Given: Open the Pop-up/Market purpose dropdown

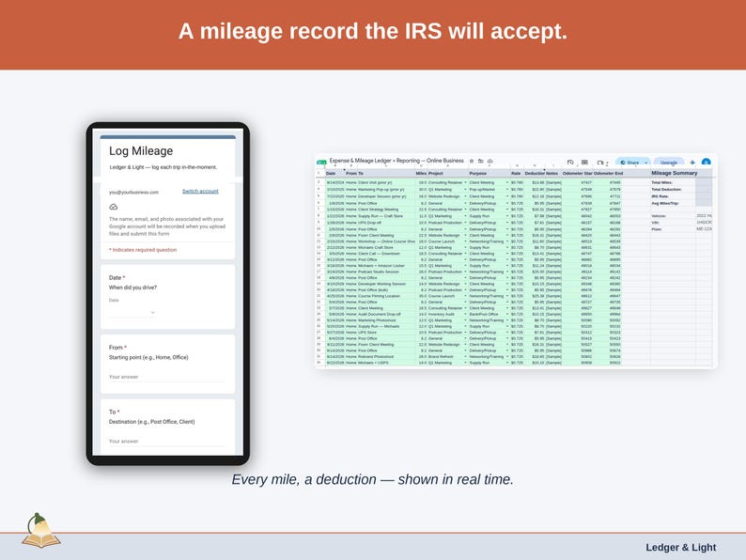Looking at the screenshot, I should click(507, 190).
